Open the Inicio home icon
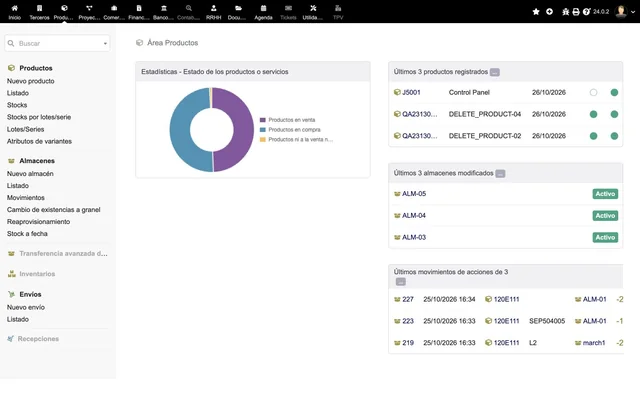 coord(15,8)
